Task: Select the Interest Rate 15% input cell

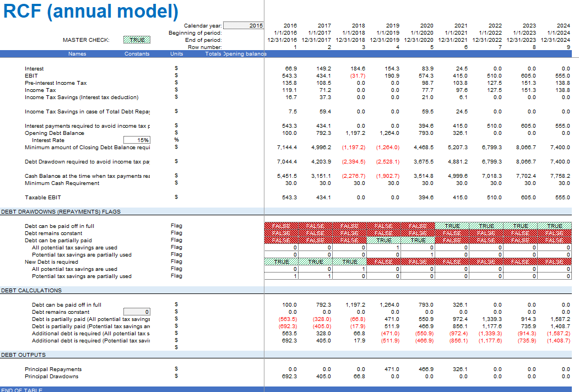Action: point(137,140)
